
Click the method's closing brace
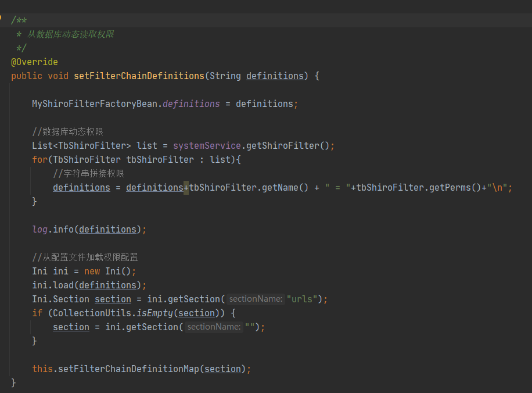13,383
